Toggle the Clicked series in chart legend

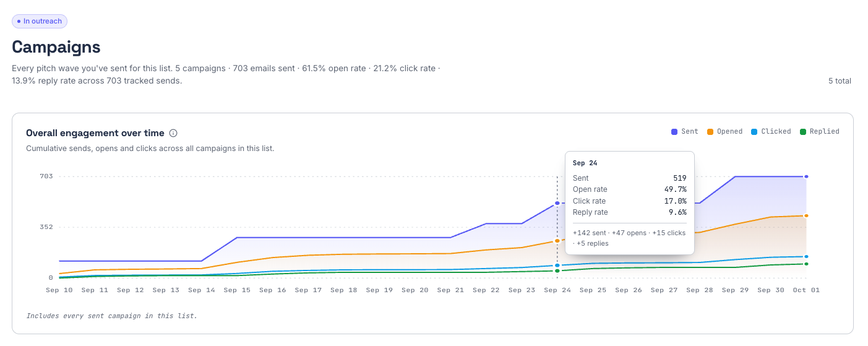(x=771, y=131)
